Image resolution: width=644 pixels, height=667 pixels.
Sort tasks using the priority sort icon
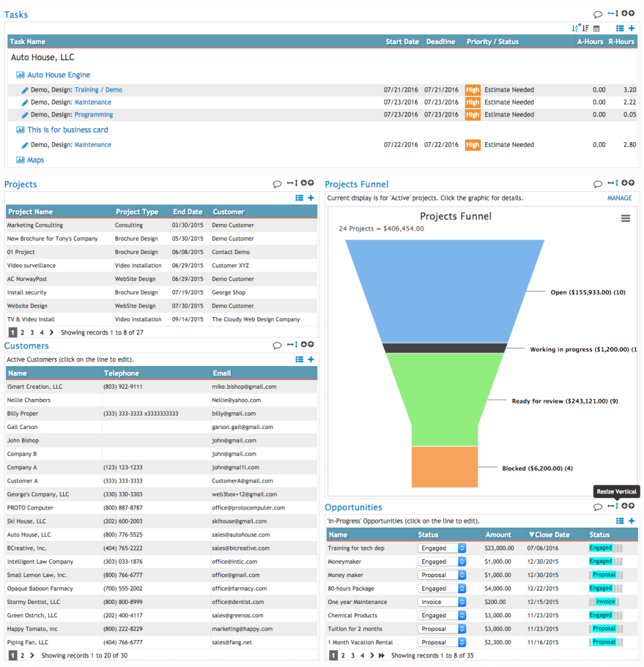tap(585, 27)
